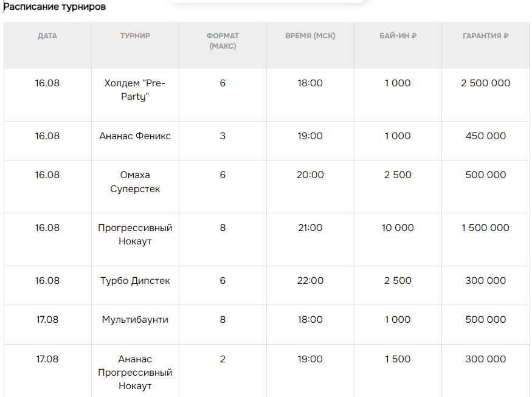Click the БАЙ-ИН ₽ column header
This screenshot has height=397, width=532.
pos(398,36)
